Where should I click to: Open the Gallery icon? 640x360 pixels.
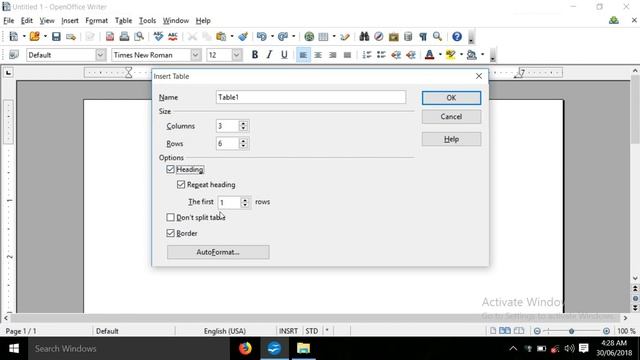(393, 37)
